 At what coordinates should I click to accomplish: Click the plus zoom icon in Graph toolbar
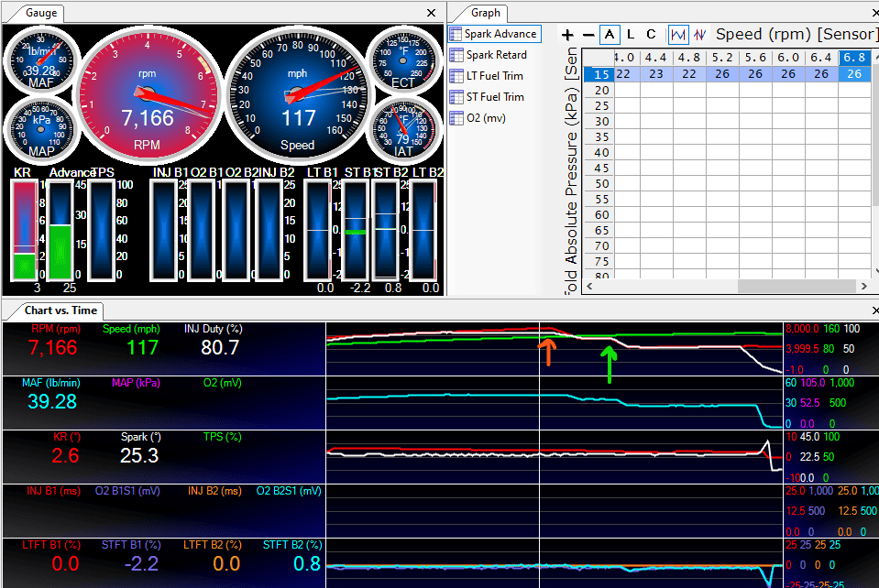[x=567, y=35]
